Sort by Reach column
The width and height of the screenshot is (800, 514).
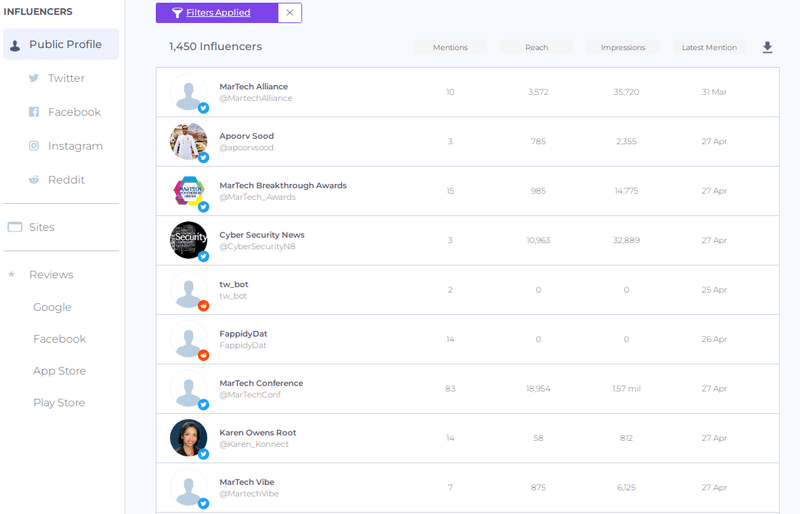point(537,47)
